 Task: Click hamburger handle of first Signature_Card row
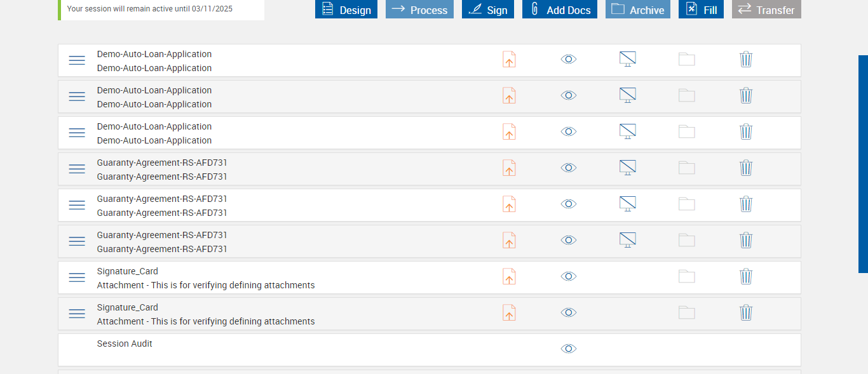pos(77,277)
